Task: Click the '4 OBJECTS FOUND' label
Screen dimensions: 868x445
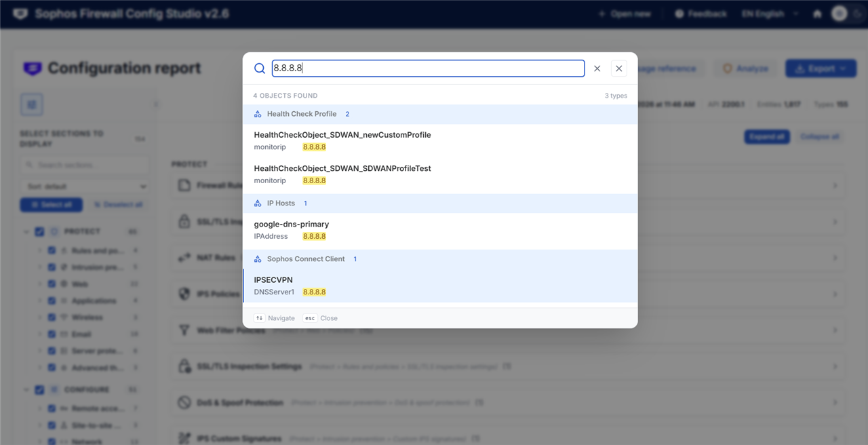Action: 285,96
